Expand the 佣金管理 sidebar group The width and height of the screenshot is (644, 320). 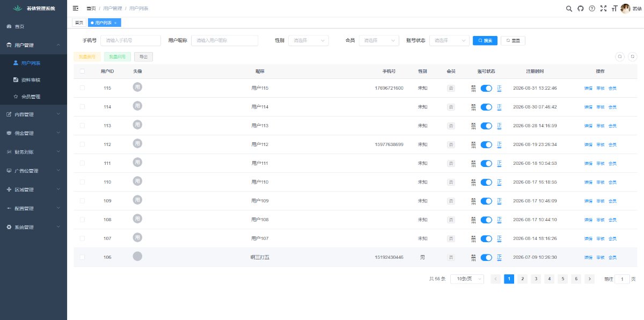tap(33, 133)
